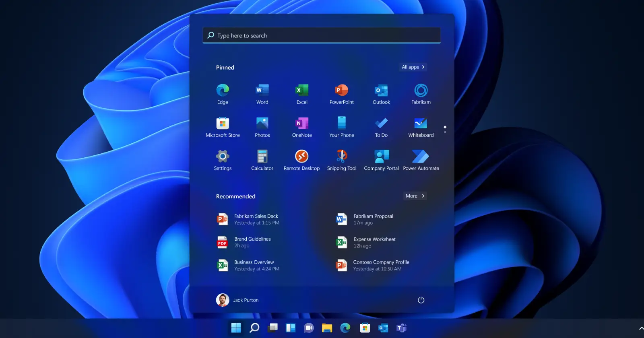Open Widgets from the taskbar

[291, 328]
